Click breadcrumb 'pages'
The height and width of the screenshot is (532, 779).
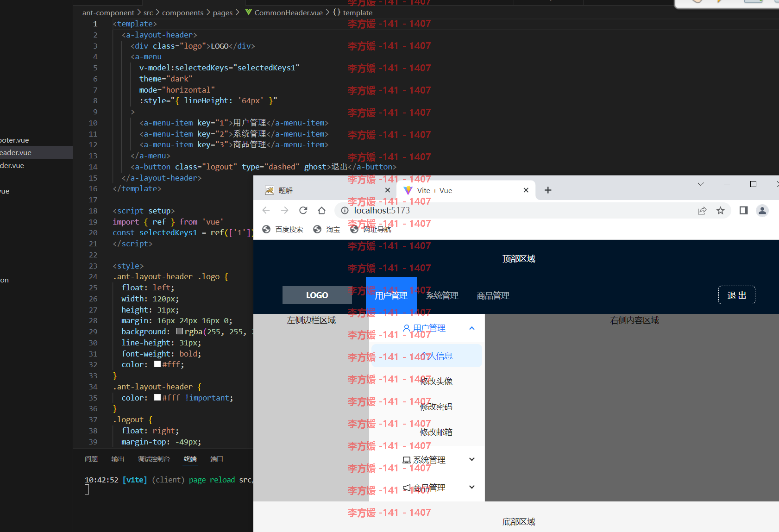click(x=223, y=13)
